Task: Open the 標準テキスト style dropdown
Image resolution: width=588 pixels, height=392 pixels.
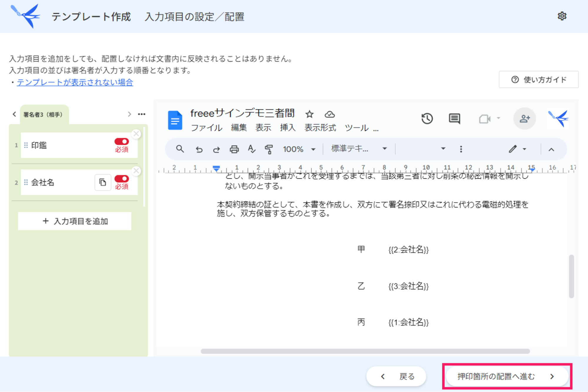Action: click(x=359, y=149)
